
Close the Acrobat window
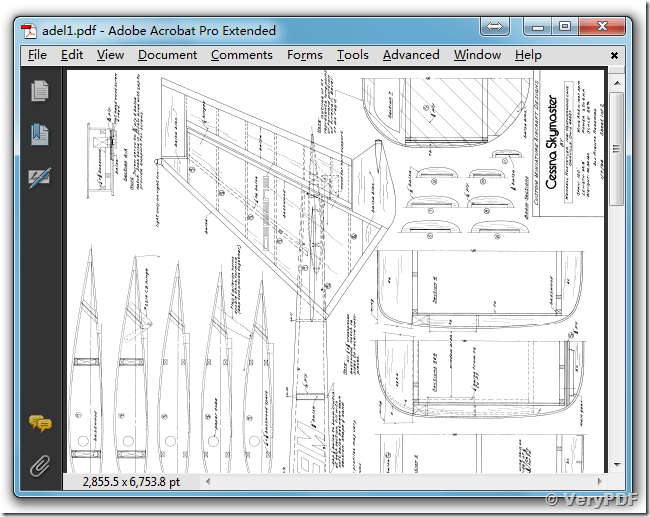(602, 27)
